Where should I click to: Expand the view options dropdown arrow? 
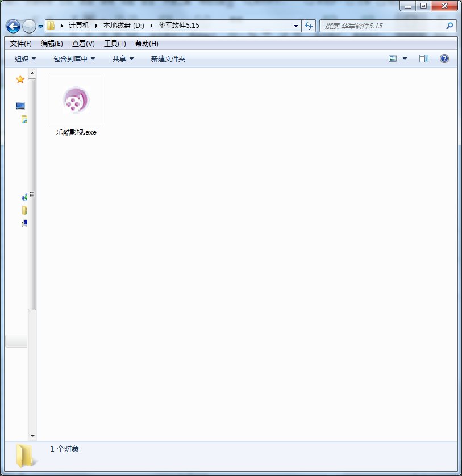405,59
